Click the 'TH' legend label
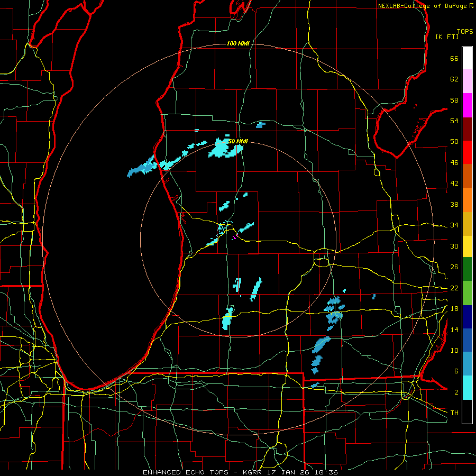 [x=454, y=413]
